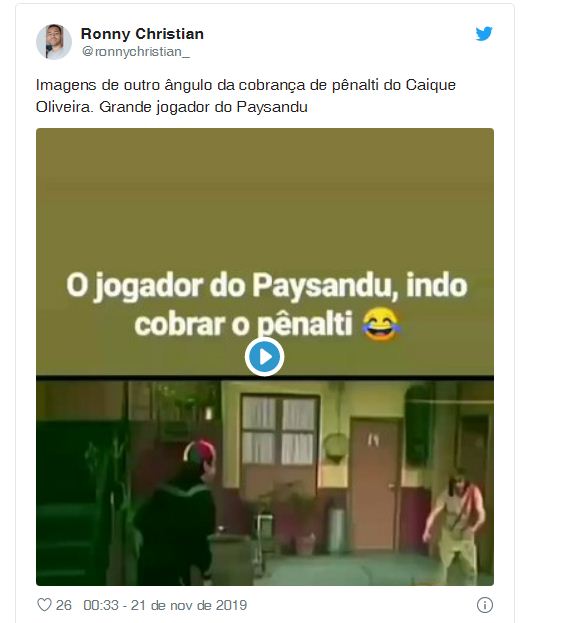Visit the @ronnychristian_ handle link
565x623 pixels.
[x=135, y=52]
